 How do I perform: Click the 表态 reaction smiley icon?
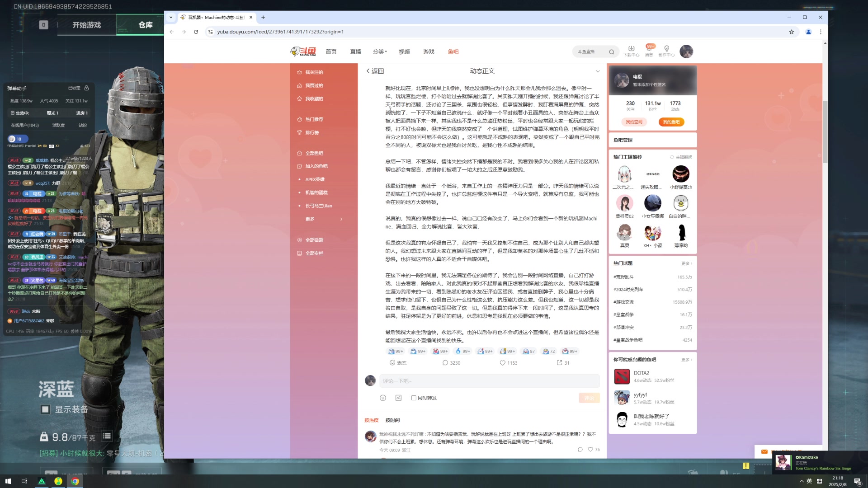click(x=393, y=362)
